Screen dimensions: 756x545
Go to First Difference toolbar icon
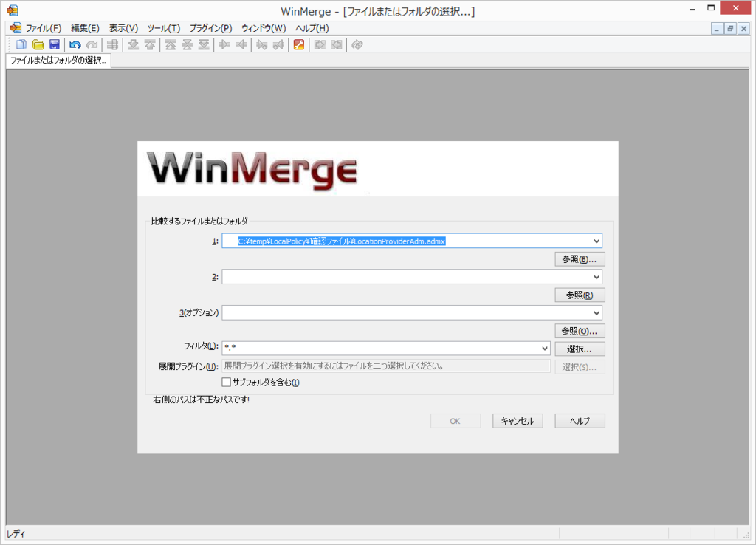click(x=171, y=45)
